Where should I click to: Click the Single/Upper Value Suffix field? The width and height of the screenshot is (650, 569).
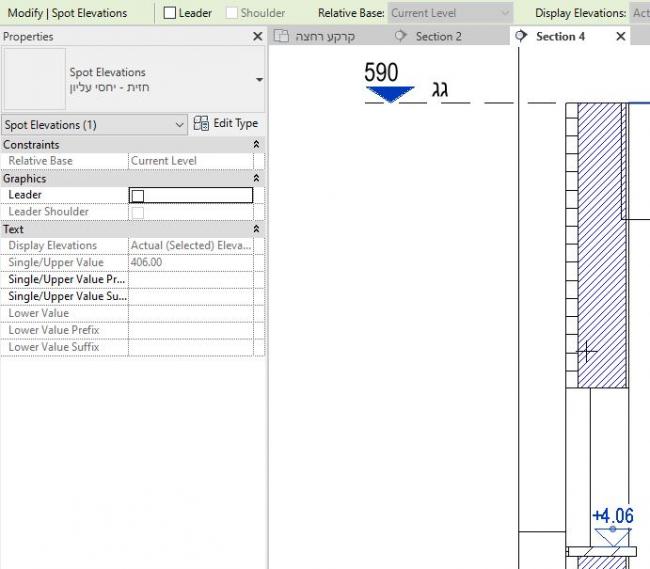coord(190,296)
